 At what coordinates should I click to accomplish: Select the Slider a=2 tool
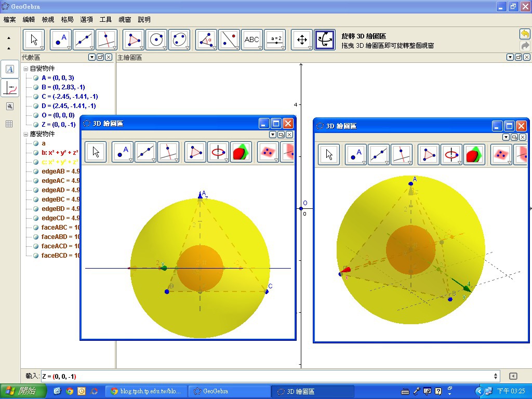pos(275,39)
